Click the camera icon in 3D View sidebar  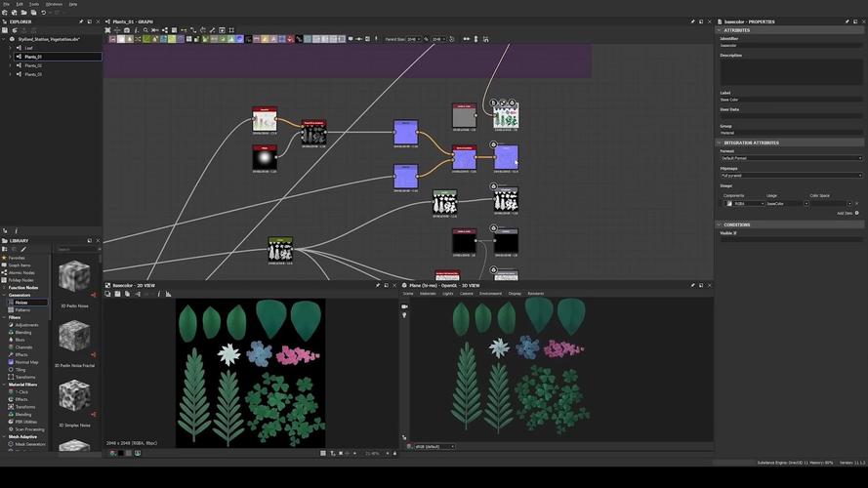(404, 306)
